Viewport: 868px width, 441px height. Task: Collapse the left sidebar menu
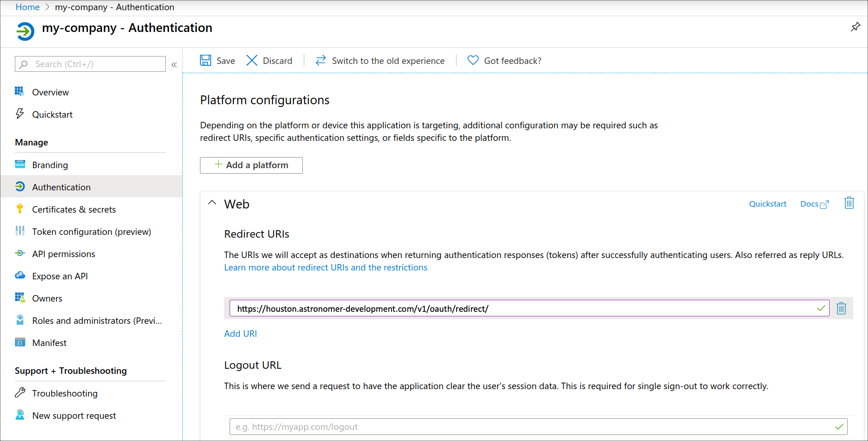[174, 65]
